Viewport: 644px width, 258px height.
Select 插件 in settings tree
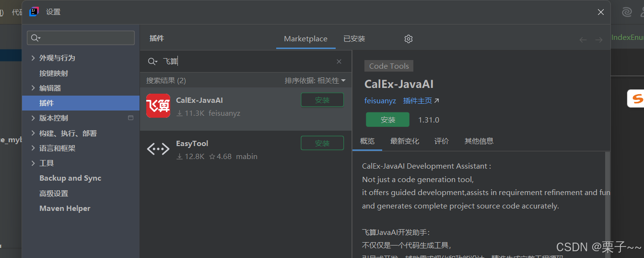coord(81,103)
